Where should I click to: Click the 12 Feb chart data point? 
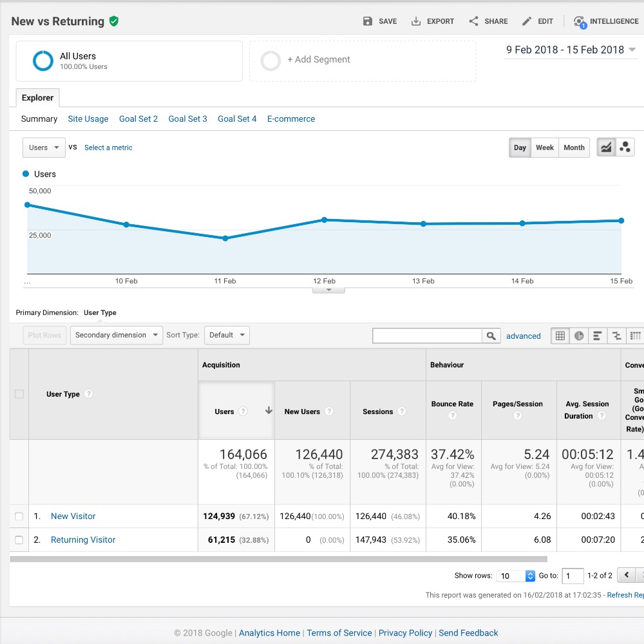click(x=324, y=220)
